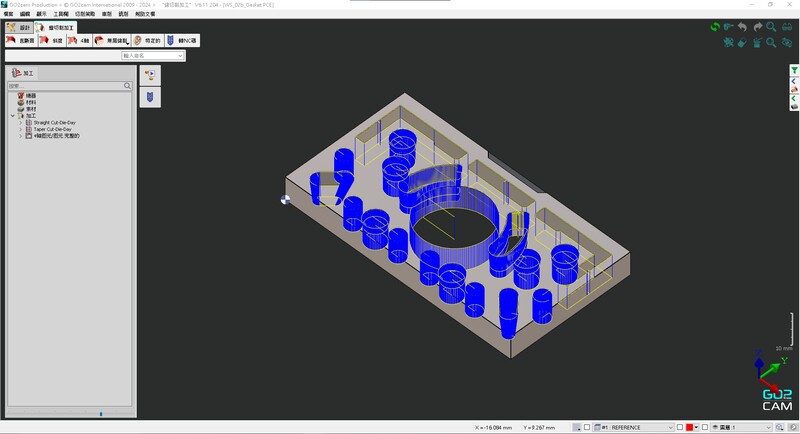800x434 pixels.
Task: Click the glasses view icon
Action: (787, 27)
